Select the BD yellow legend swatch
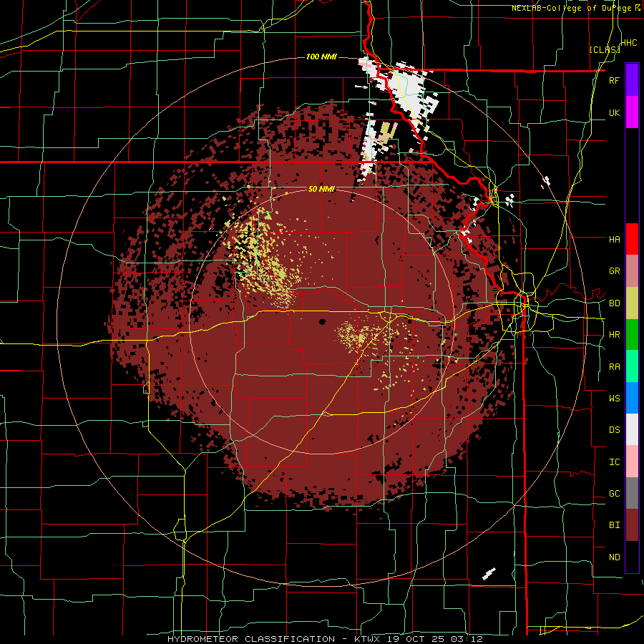 pyautogui.click(x=632, y=303)
